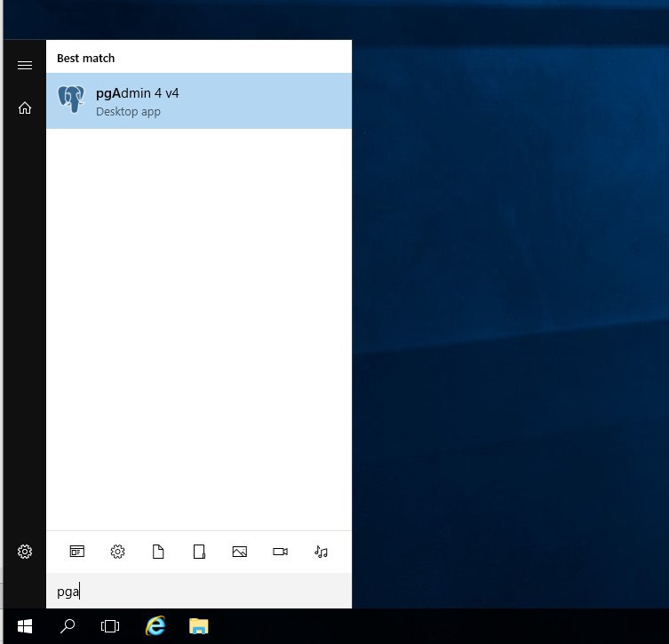
Task: Go to the Home search tab
Action: pyautogui.click(x=25, y=107)
